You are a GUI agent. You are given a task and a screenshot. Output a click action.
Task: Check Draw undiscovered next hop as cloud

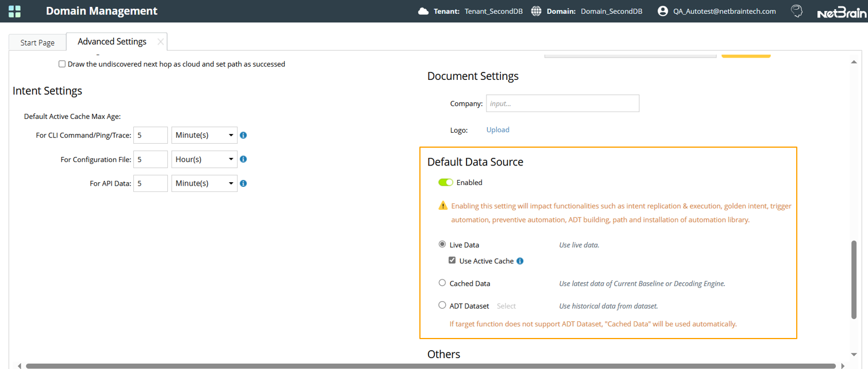(x=62, y=64)
